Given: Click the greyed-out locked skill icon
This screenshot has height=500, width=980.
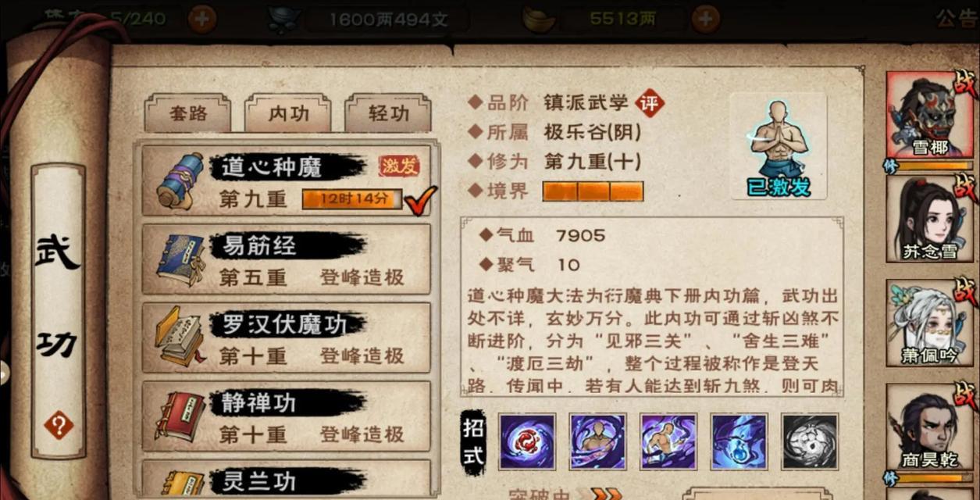Looking at the screenshot, I should click(810, 441).
